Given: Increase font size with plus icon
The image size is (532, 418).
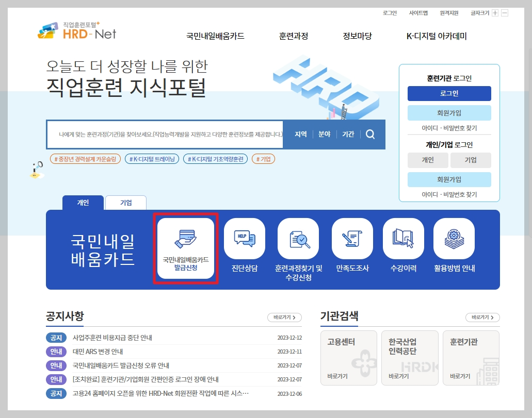Looking at the screenshot, I should [495, 13].
